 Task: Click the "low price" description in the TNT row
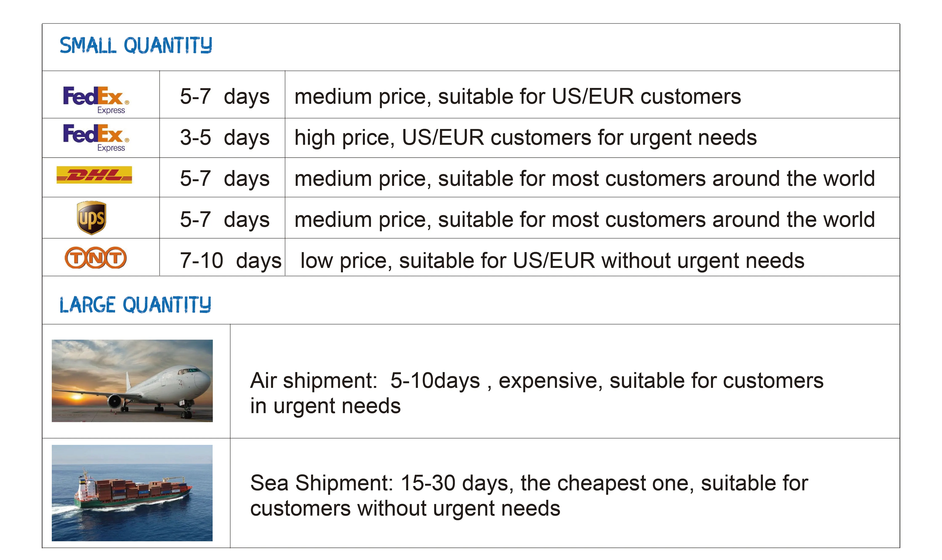pyautogui.click(x=552, y=260)
